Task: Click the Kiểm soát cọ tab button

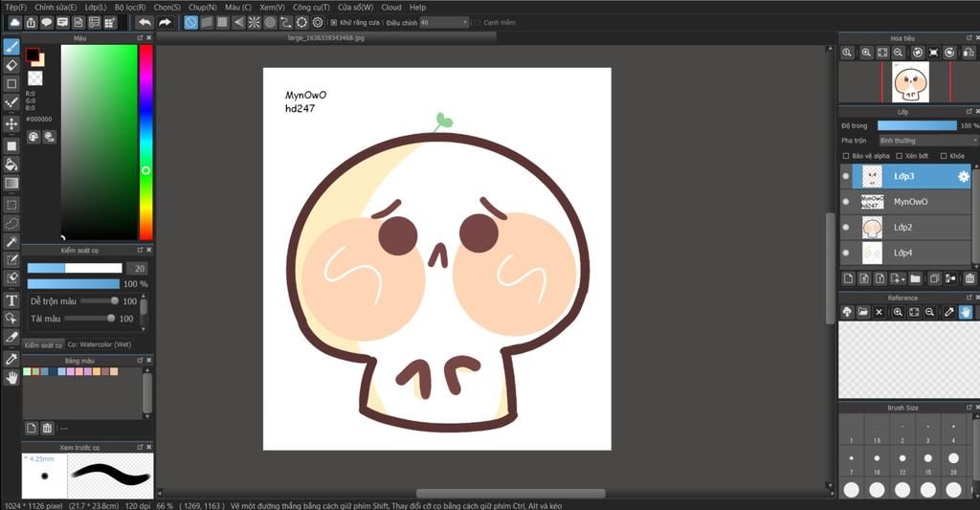Action: pos(43,344)
